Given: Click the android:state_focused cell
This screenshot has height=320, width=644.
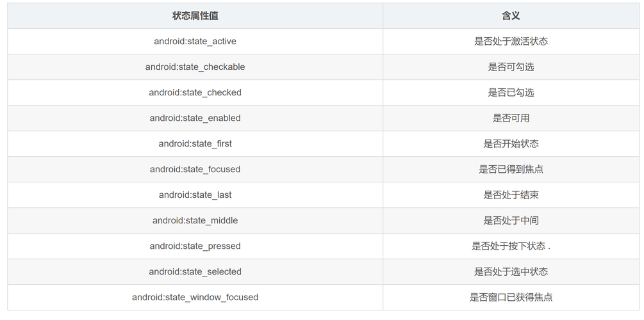Looking at the screenshot, I should pos(195,170).
